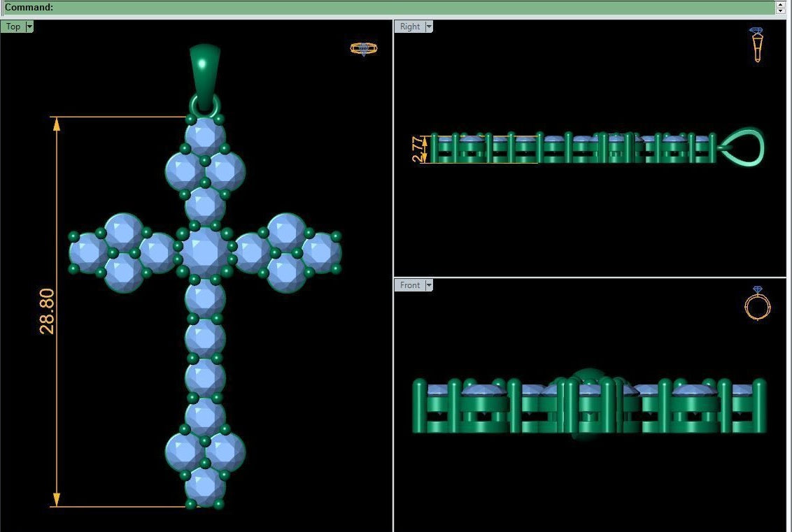Click the ring gizmo icon in Top viewport
The height and width of the screenshot is (532, 792).
pos(363,48)
